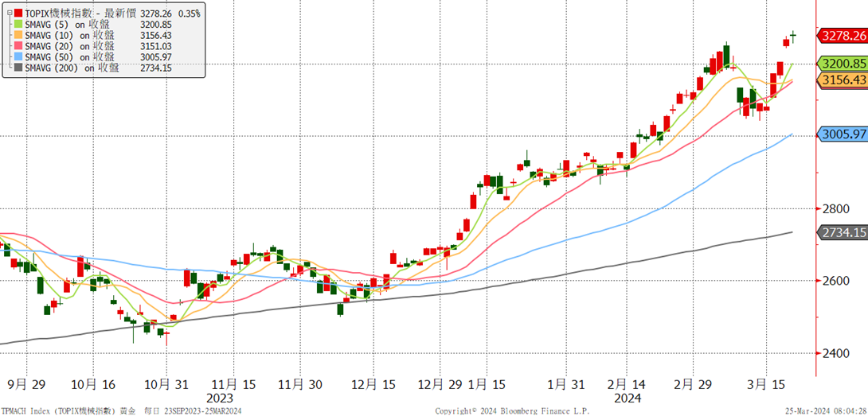
Task: Click the 0.35% change value in legend
Action: coord(190,12)
